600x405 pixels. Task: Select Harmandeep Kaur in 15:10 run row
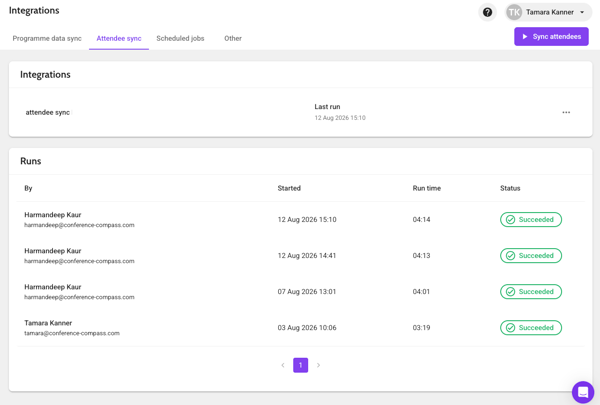click(x=53, y=215)
